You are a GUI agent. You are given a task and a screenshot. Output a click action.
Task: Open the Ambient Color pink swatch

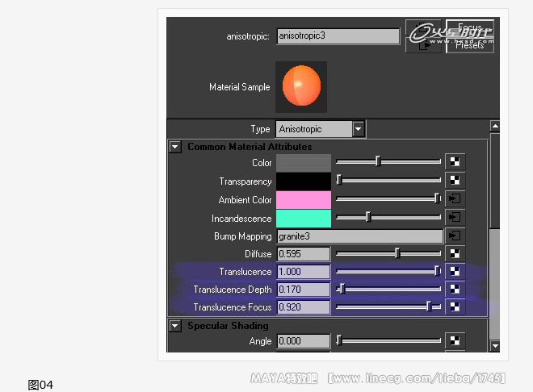304,199
